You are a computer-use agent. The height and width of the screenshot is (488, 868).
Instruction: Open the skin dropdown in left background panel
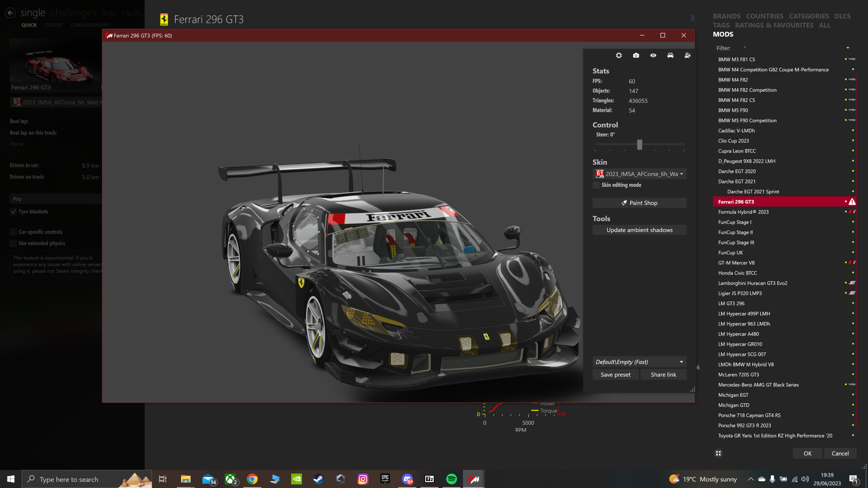pos(56,102)
